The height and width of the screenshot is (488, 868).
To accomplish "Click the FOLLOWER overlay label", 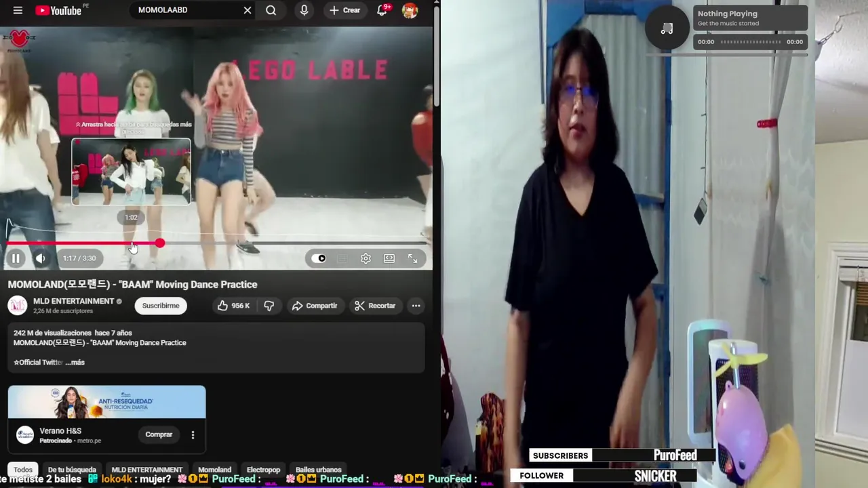I will (x=541, y=476).
